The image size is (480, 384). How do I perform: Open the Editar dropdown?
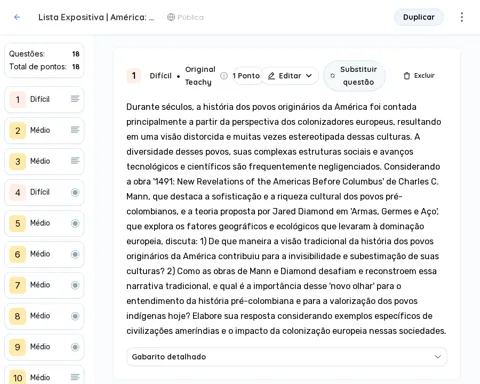[290, 76]
